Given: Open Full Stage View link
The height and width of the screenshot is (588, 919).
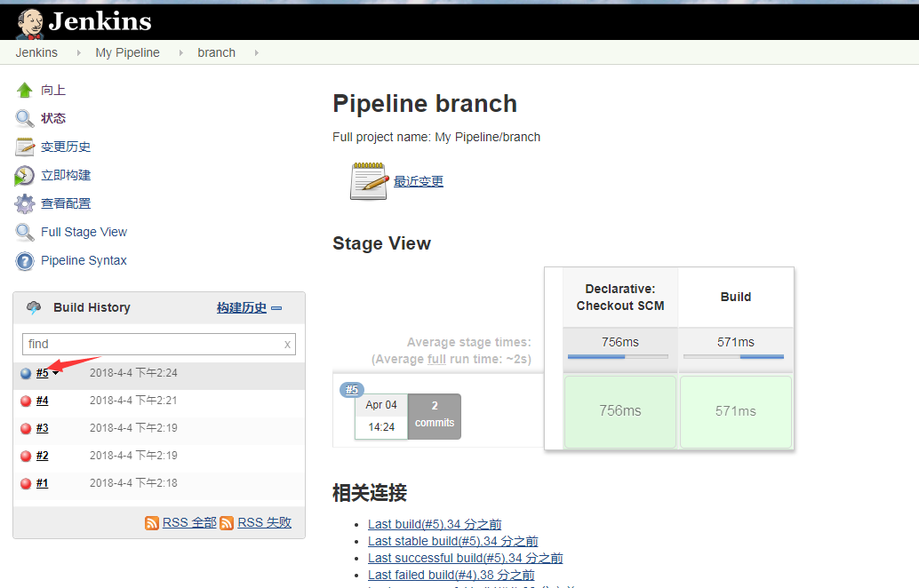Looking at the screenshot, I should click(x=84, y=232).
